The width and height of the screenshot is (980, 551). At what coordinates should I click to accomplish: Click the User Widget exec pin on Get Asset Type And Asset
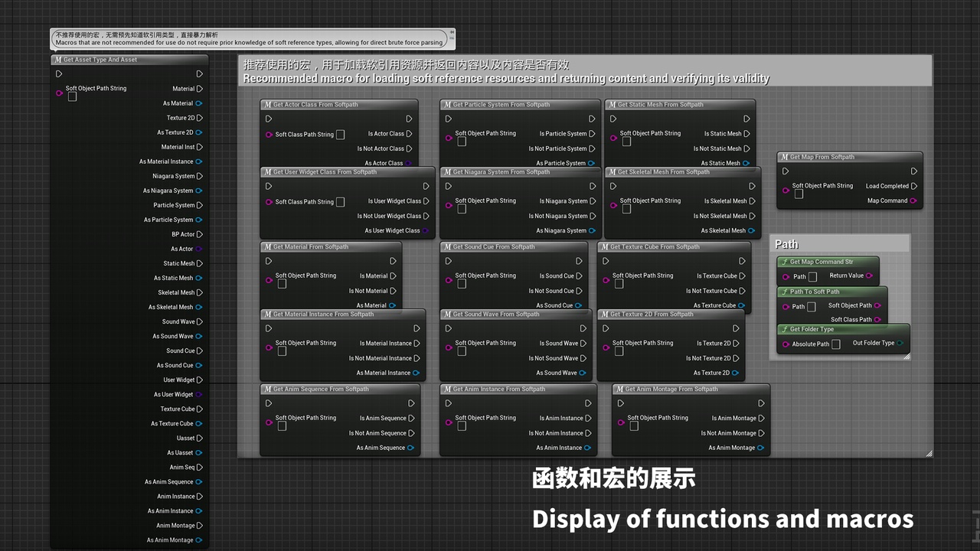[x=199, y=380]
